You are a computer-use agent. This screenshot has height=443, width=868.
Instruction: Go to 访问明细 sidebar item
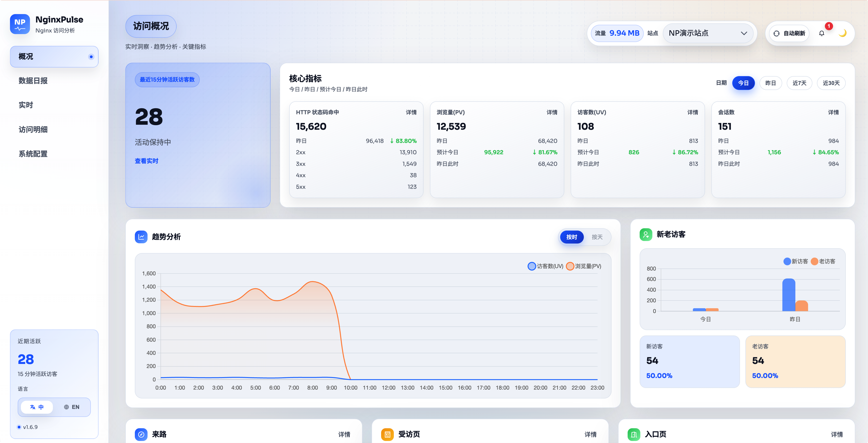click(33, 130)
